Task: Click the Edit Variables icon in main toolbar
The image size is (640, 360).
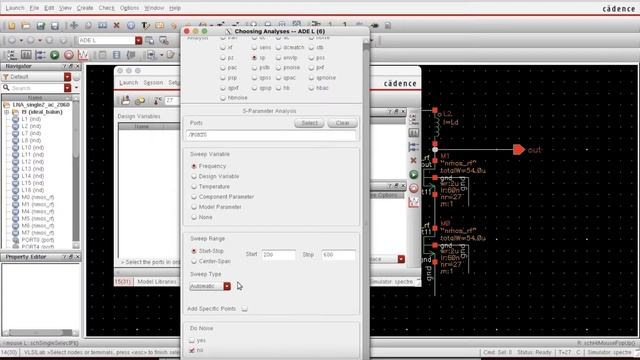Action: click(26, 55)
